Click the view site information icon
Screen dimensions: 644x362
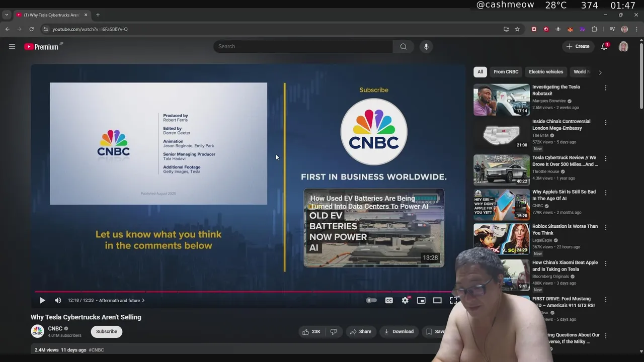click(x=46, y=29)
